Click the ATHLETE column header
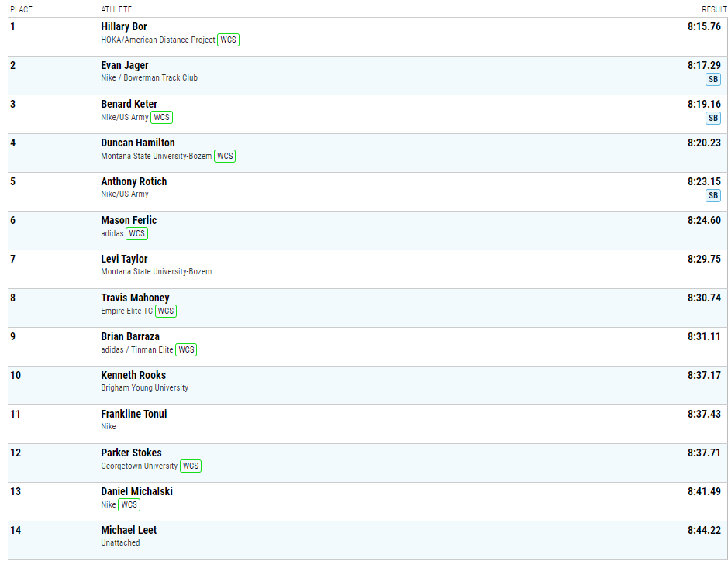 click(x=116, y=9)
